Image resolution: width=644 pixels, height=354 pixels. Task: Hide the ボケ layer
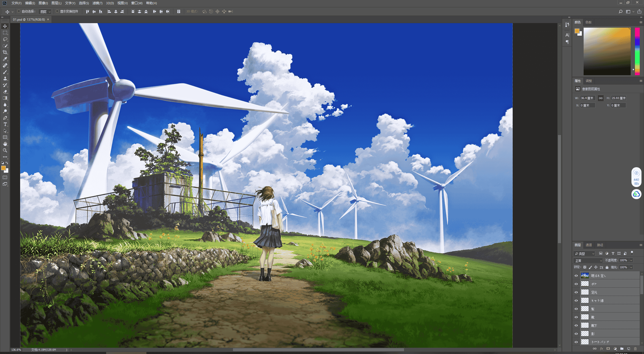(576, 284)
